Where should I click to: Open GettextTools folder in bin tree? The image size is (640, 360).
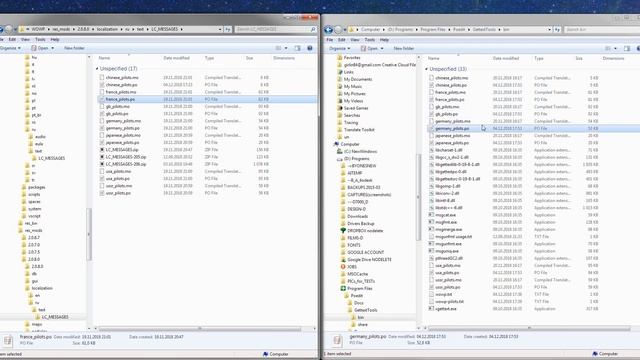pos(365,310)
